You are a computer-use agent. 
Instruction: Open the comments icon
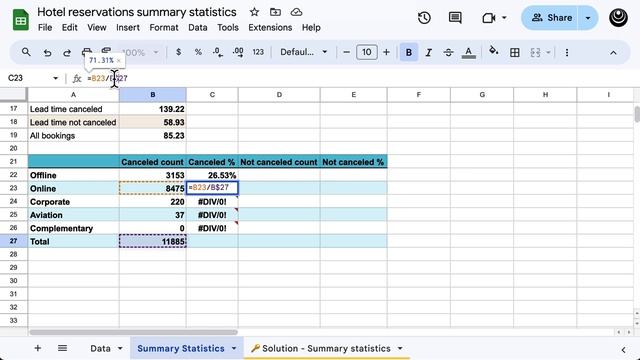coord(455,18)
